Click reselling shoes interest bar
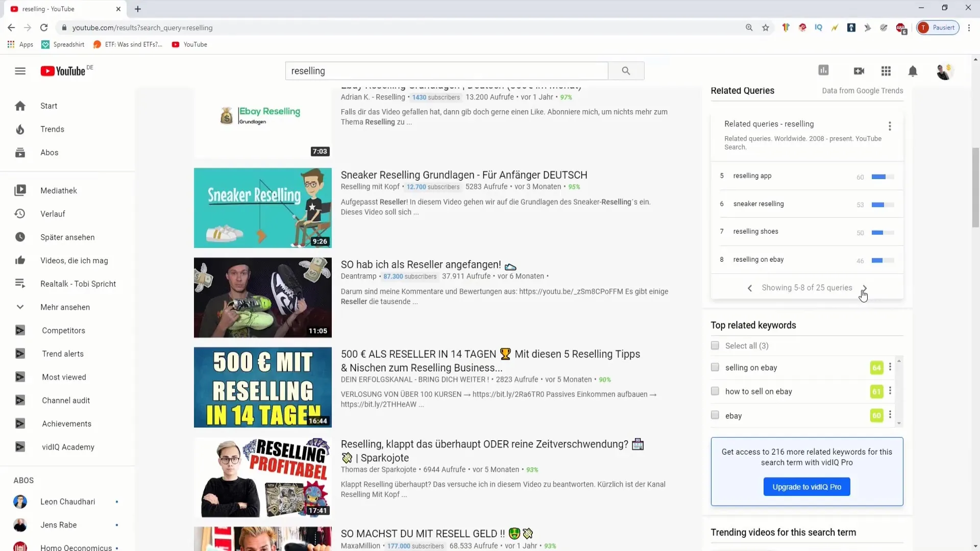Viewport: 980px width, 551px height. click(x=883, y=233)
